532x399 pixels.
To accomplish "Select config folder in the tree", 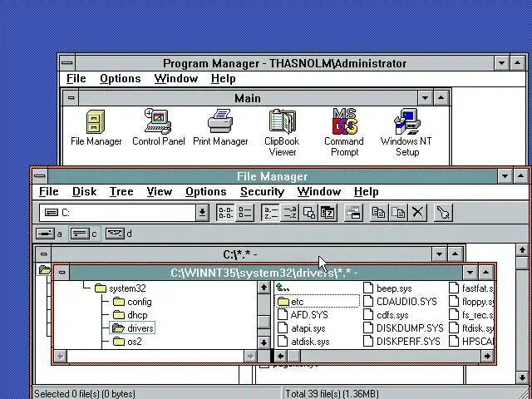I will pyautogui.click(x=132, y=302).
